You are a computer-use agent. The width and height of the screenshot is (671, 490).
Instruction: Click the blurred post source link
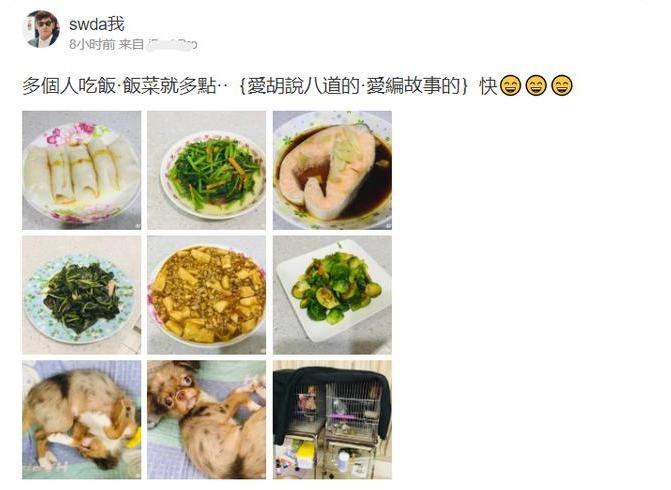172,44
